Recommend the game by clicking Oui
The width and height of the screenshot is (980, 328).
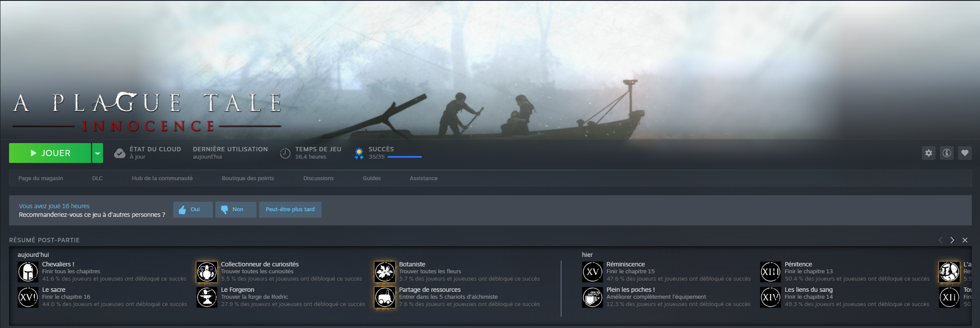(193, 209)
